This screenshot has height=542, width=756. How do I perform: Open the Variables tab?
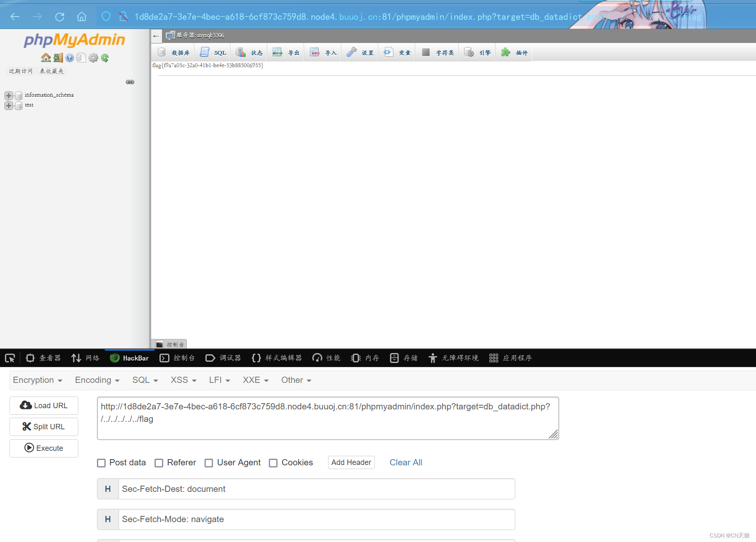pos(397,53)
